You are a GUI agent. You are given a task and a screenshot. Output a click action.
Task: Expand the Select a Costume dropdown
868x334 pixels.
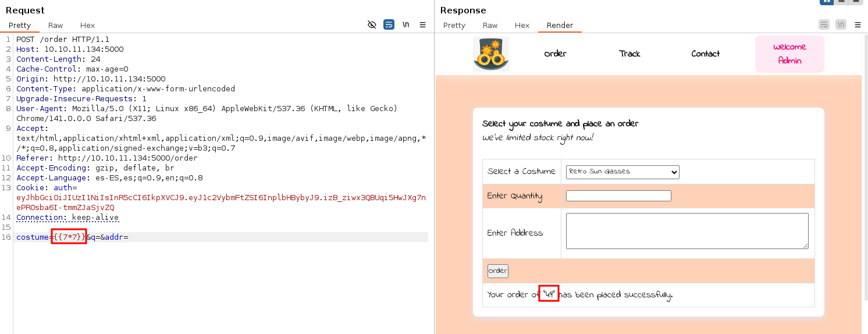(x=622, y=172)
